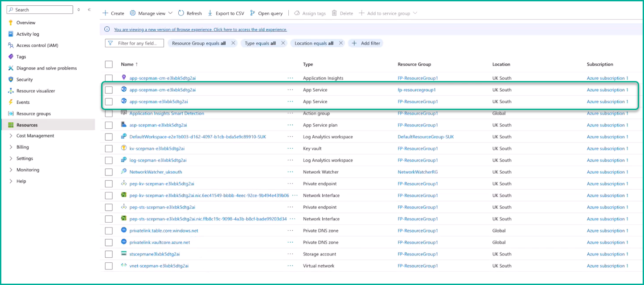Viewport: 644px width, 285px height.
Task: Click the Virtual network icon for vnet-scepman
Action: [124, 266]
